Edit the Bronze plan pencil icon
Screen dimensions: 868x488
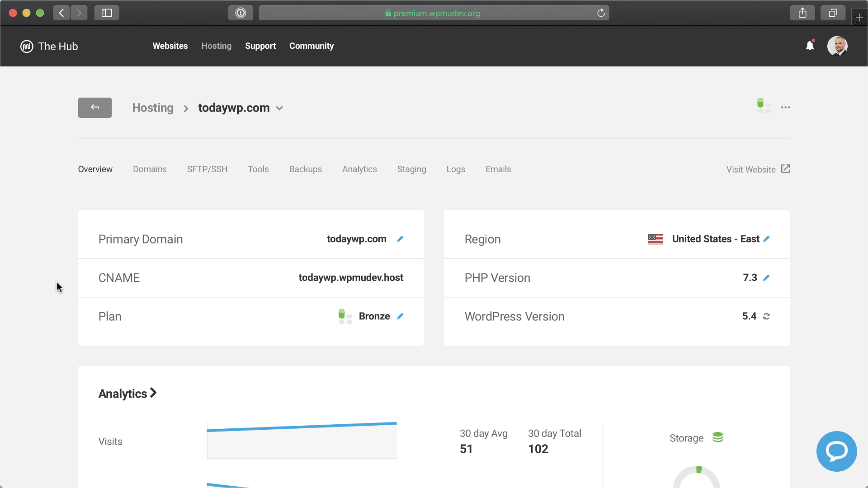pyautogui.click(x=400, y=316)
